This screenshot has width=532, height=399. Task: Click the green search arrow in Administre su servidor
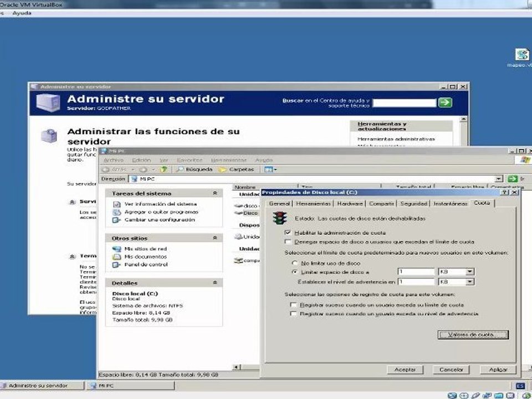pos(445,102)
